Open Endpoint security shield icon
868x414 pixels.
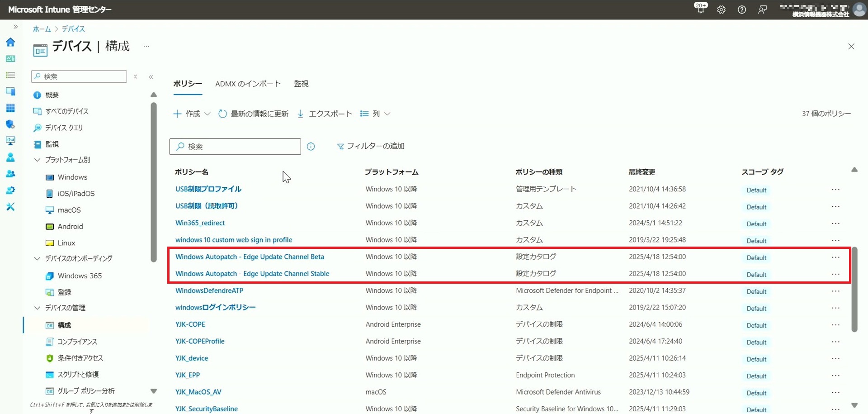10,124
